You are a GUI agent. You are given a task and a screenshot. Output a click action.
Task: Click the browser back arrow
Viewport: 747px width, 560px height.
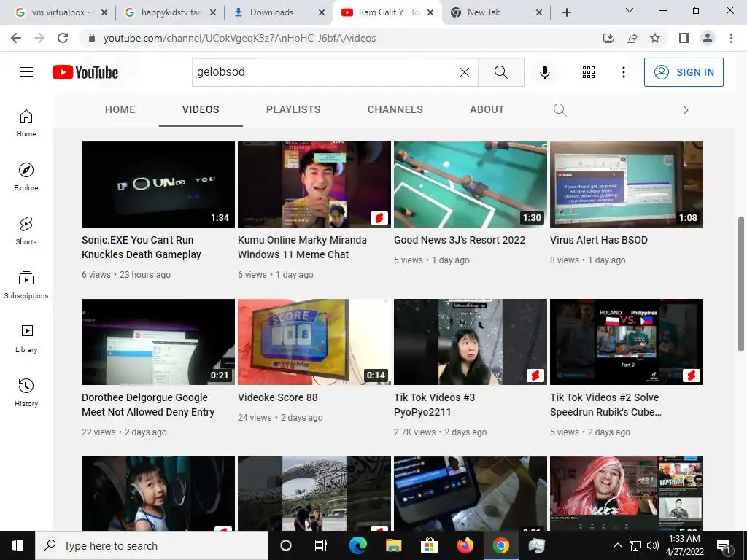[x=16, y=38]
